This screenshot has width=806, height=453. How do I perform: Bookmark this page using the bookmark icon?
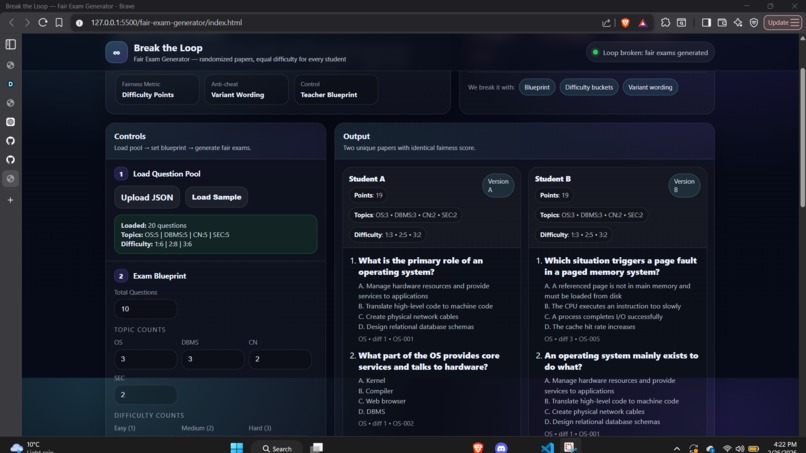59,23
